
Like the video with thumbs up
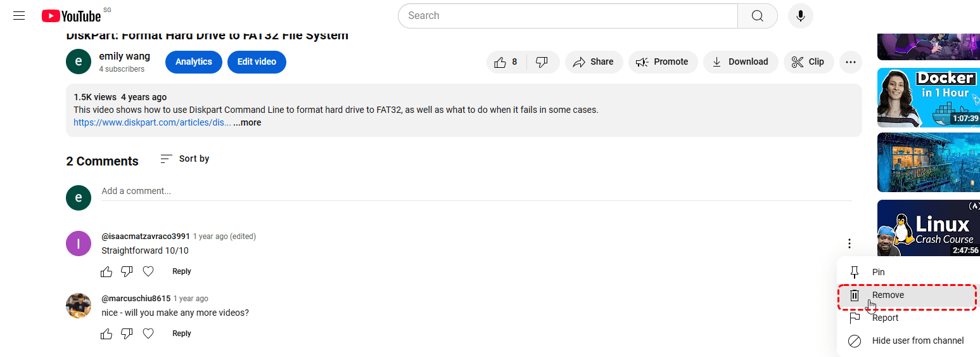[500, 62]
